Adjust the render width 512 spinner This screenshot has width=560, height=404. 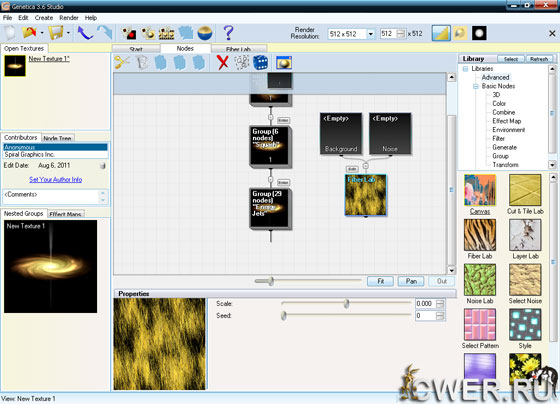pos(401,34)
